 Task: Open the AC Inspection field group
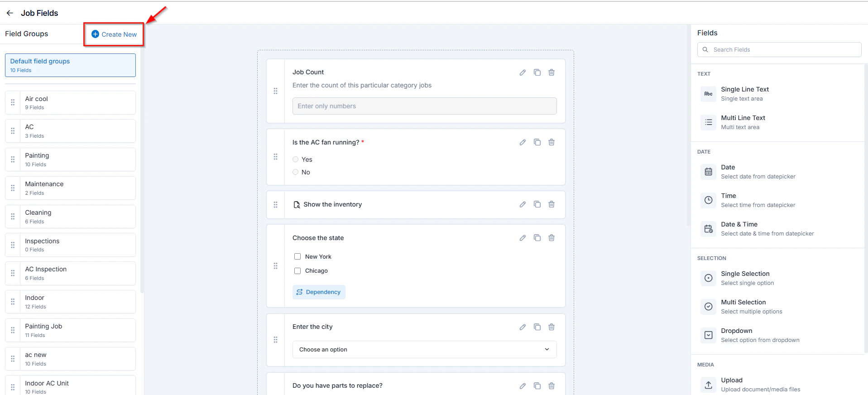(70, 273)
